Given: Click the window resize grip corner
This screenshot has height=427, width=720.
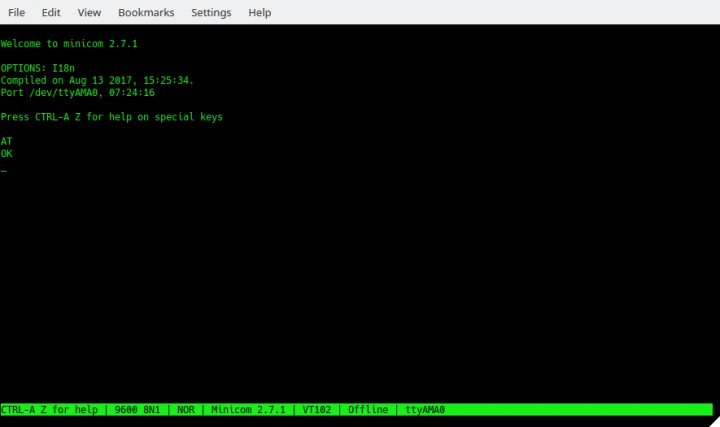Looking at the screenshot, I should [x=715, y=422].
